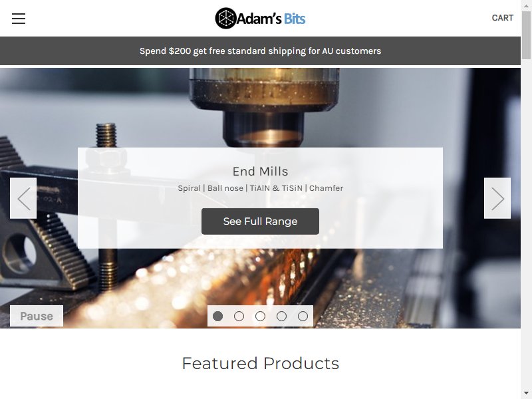Switch to the third carousel slide dot
Screen dimensions: 532x399
point(260,317)
